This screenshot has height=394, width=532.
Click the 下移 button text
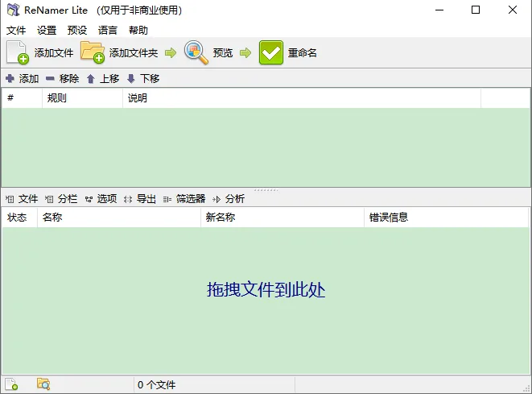pyautogui.click(x=150, y=78)
